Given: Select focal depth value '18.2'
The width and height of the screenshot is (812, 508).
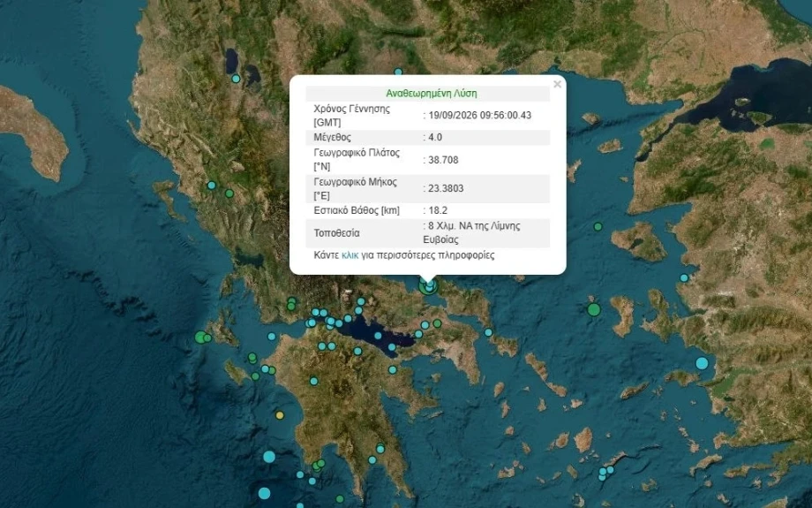Looking at the screenshot, I should (x=438, y=210).
